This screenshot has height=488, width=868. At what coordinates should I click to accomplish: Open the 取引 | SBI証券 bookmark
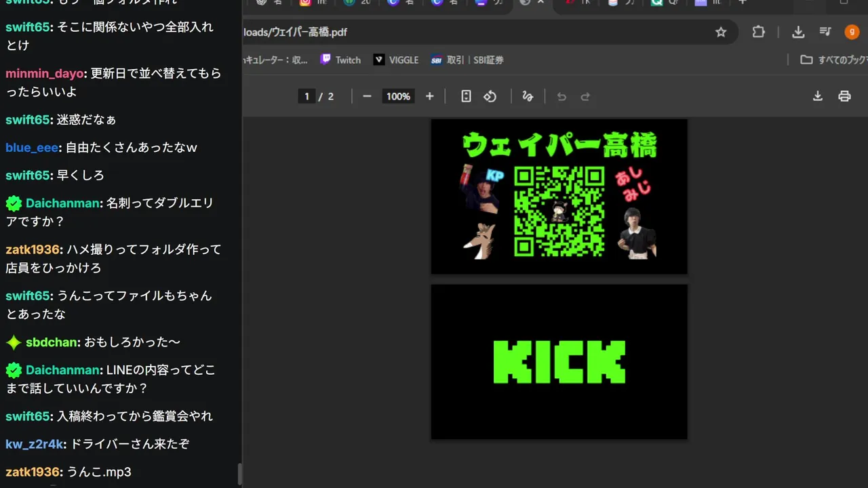pos(467,60)
